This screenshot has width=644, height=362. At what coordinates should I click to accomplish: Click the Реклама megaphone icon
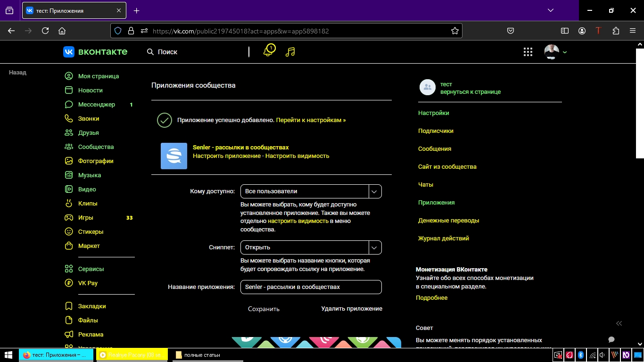tap(69, 334)
